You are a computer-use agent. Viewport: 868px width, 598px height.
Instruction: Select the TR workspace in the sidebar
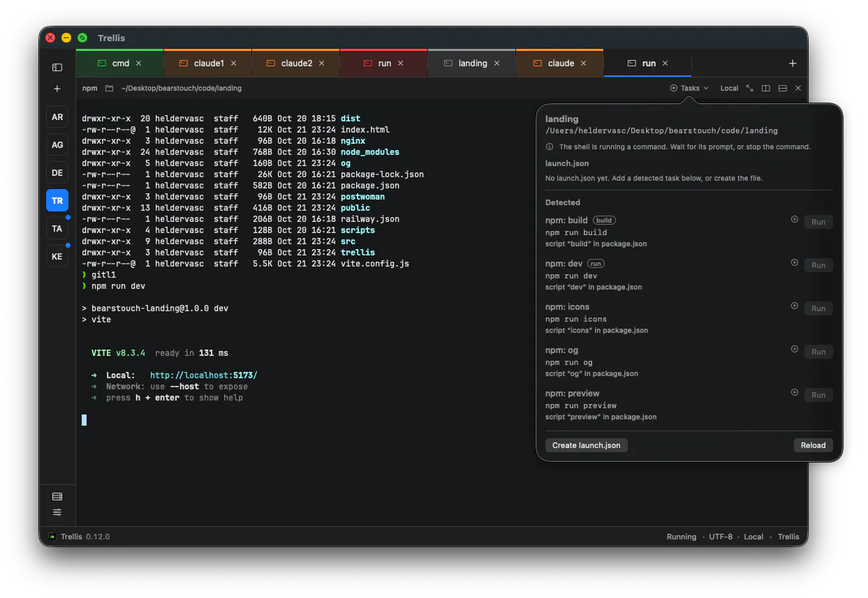(57, 200)
